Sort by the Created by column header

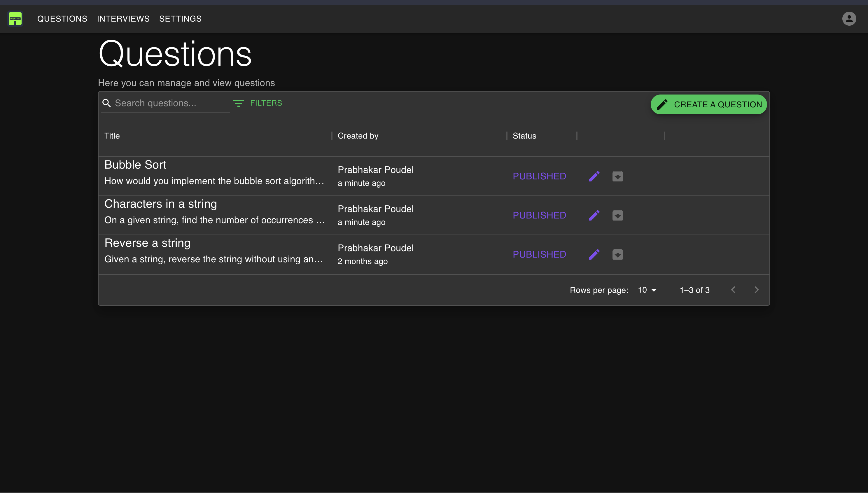358,136
